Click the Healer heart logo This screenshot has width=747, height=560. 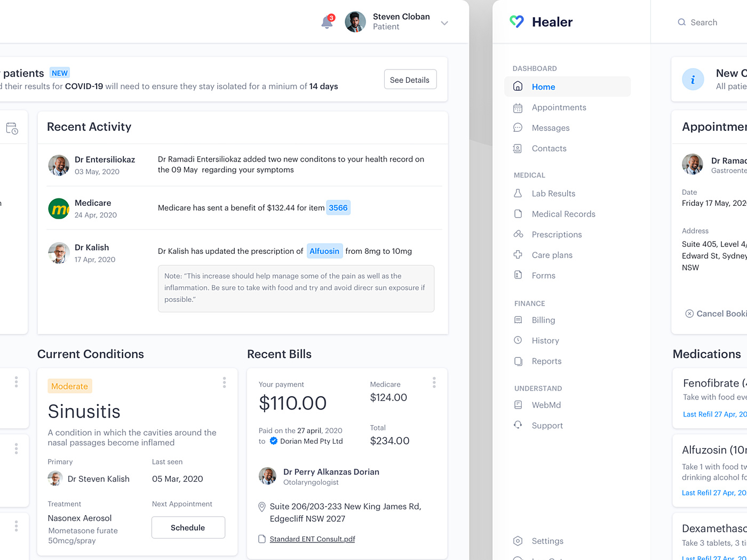pos(516,21)
